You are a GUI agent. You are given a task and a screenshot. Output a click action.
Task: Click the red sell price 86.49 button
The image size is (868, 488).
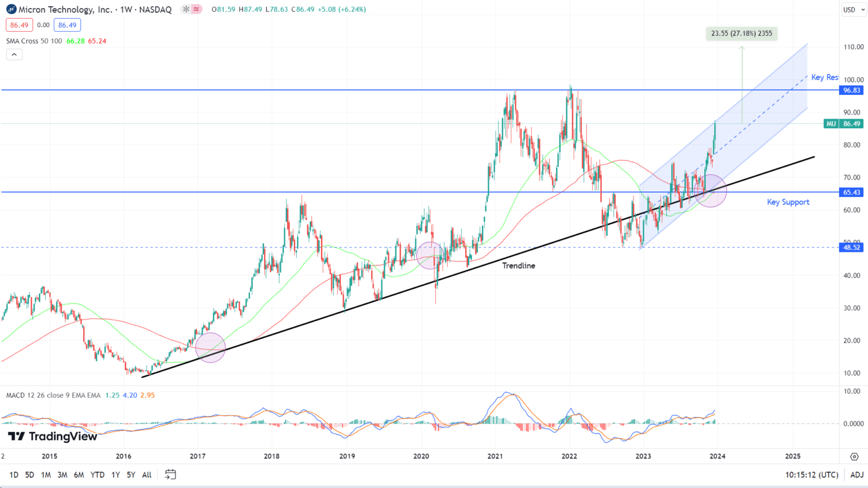pos(19,25)
